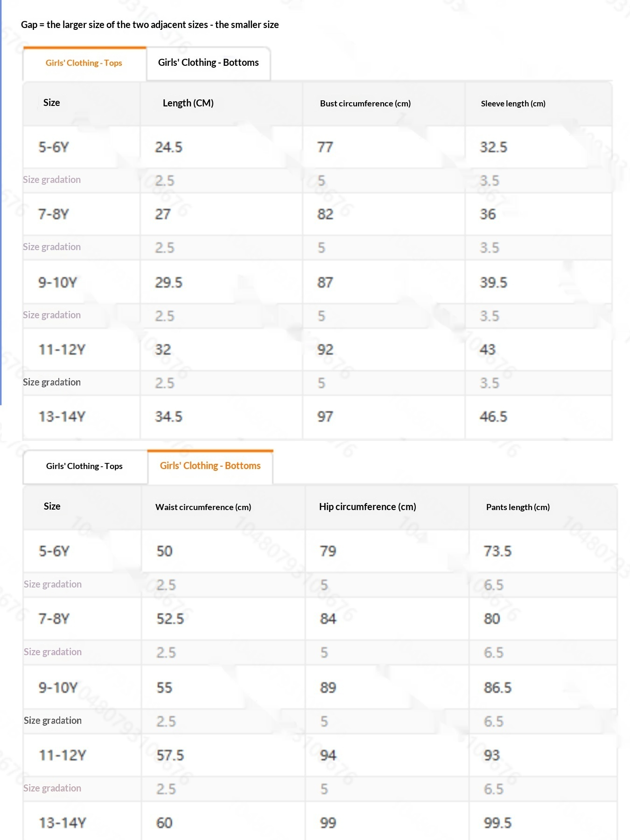This screenshot has height=840, width=630.
Task: Select the 73.5 pants length cell
Action: pyautogui.click(x=497, y=551)
